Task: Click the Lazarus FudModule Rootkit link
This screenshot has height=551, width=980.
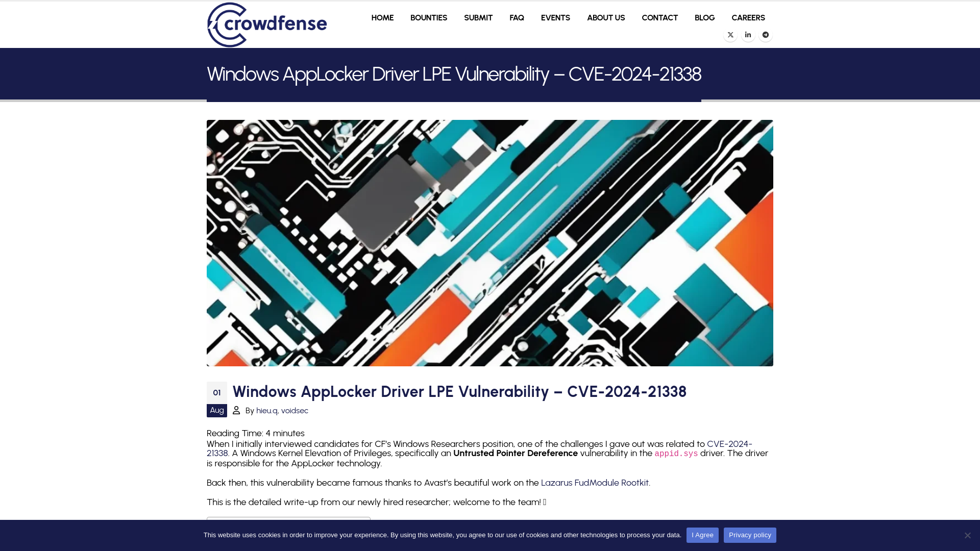Action: point(594,482)
